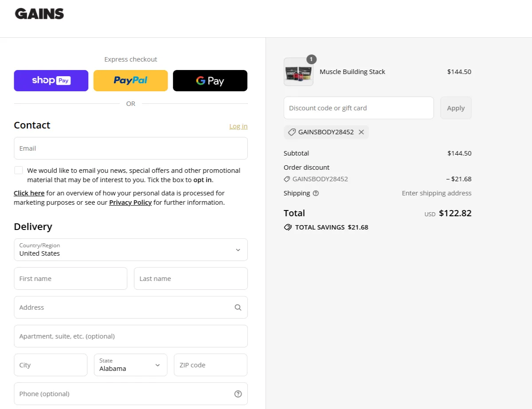Click into the ZIP code field
The image size is (532, 409).
click(x=210, y=365)
